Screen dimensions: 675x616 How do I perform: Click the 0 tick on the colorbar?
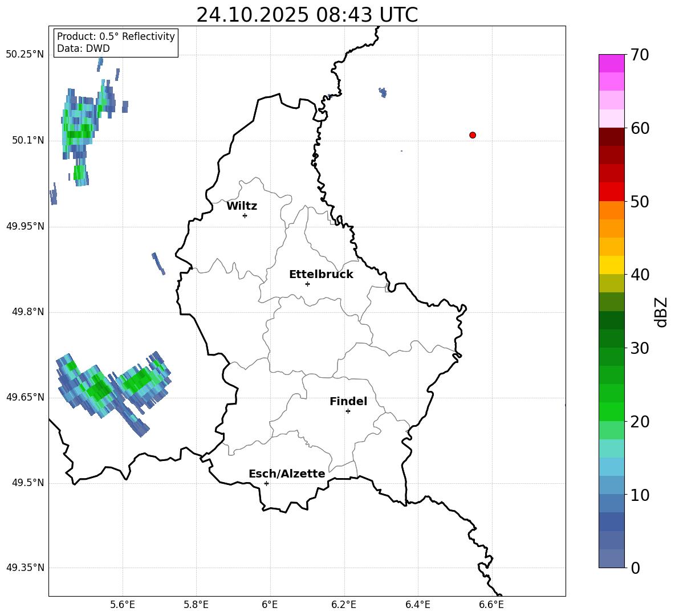tap(636, 568)
